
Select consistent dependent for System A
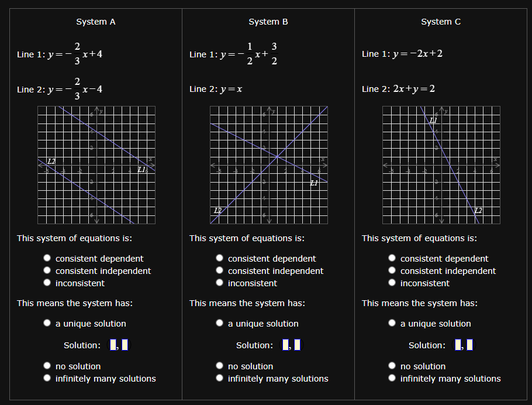coord(47,258)
